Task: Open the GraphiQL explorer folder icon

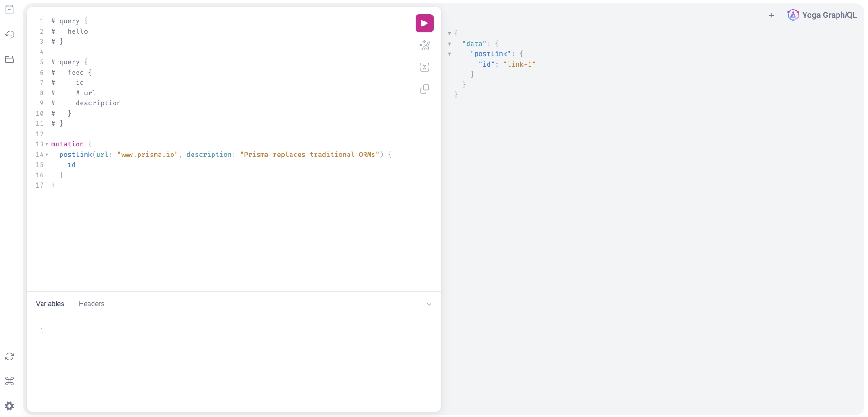Action: tap(10, 59)
